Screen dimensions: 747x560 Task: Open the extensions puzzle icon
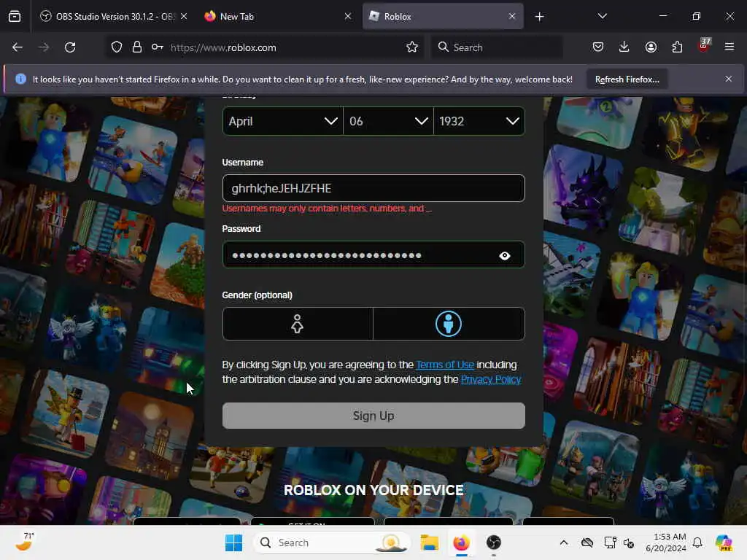tap(677, 47)
